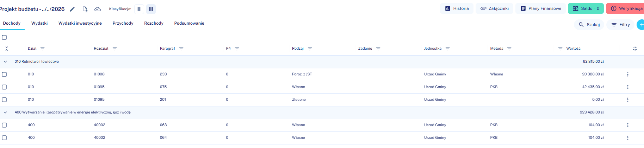Switch classification to list view icon
Screen dimensions: 644x148
click(139, 9)
